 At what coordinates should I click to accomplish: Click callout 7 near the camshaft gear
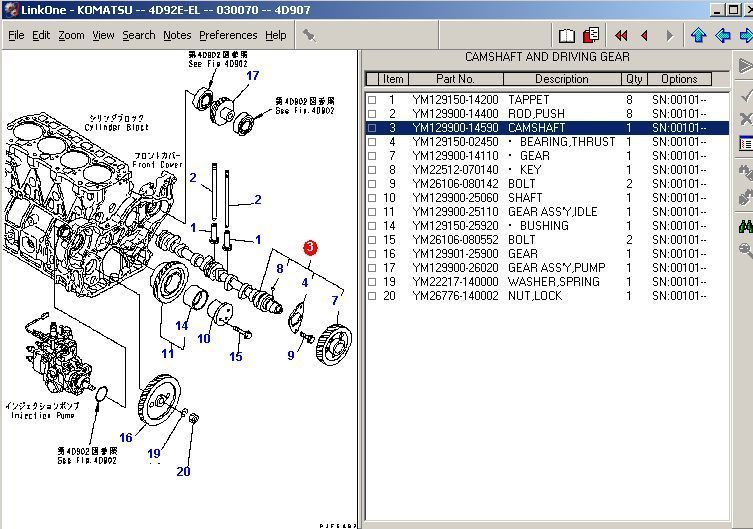335,301
